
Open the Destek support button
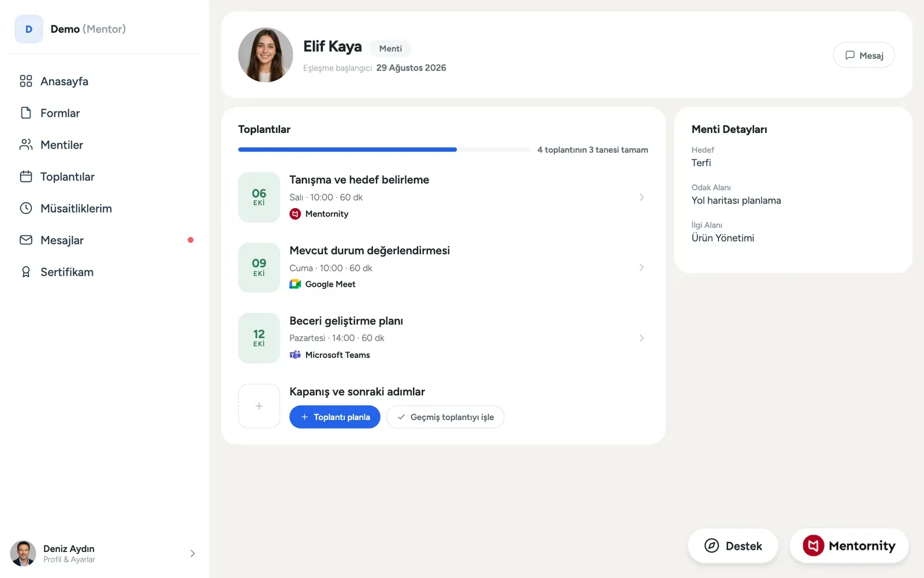[733, 546]
